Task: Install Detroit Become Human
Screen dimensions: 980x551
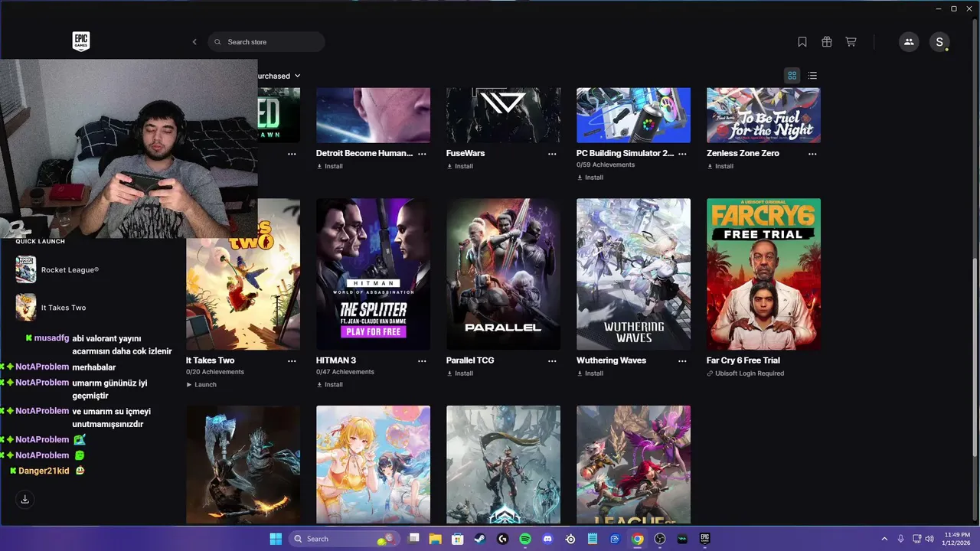Action: click(330, 166)
